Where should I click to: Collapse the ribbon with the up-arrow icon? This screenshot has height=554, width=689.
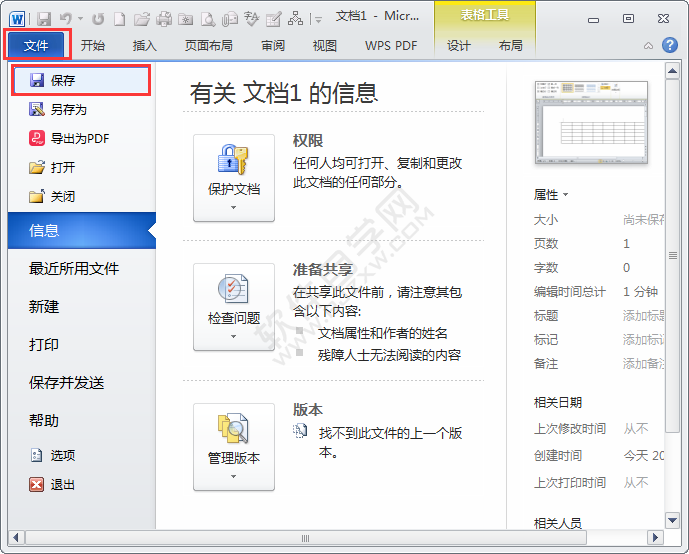pyautogui.click(x=648, y=45)
